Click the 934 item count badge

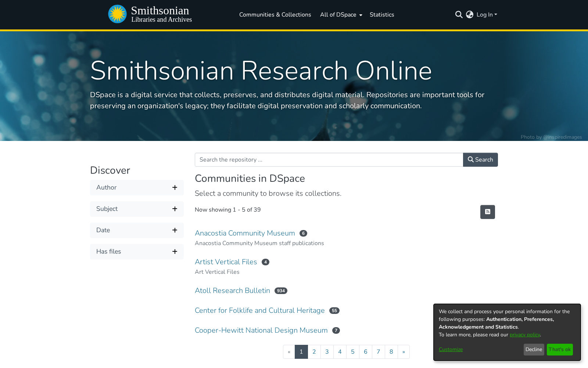281,291
